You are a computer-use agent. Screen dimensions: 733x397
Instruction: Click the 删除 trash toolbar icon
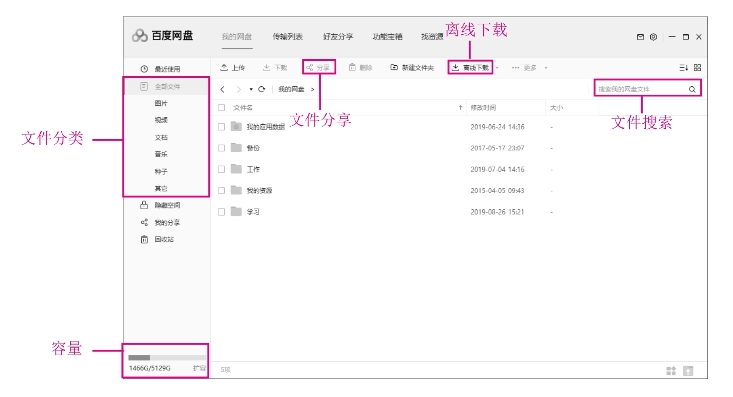click(352, 68)
